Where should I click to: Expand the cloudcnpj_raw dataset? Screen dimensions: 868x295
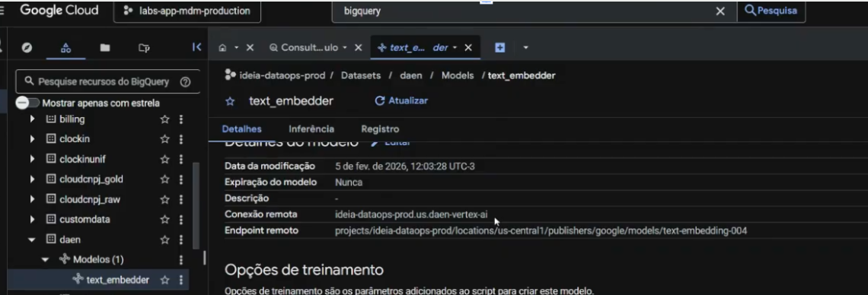pos(32,199)
